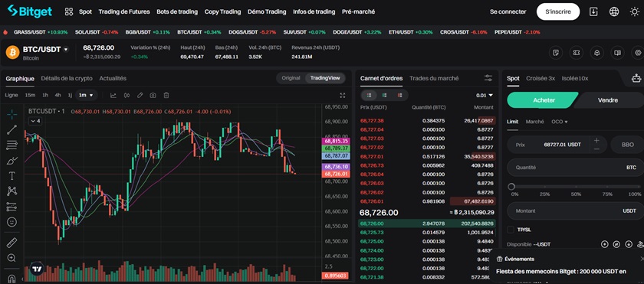Open the OCO order type dropdown
This screenshot has width=644, height=284.
click(560, 122)
